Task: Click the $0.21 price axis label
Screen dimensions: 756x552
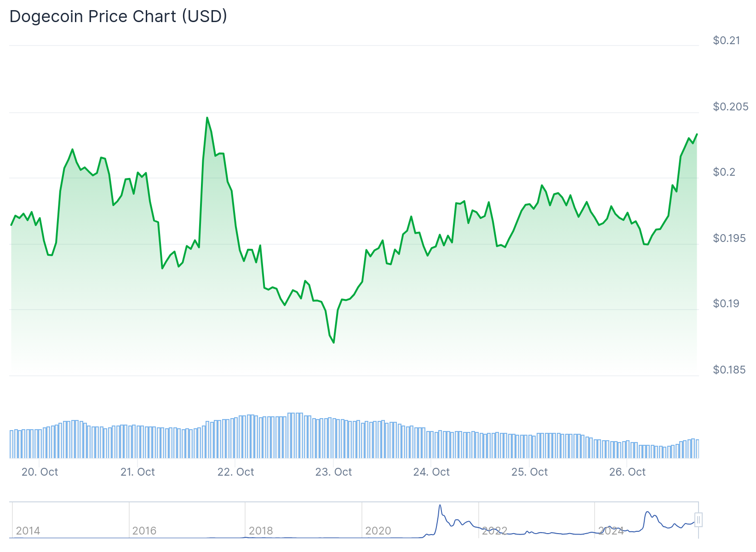Action: point(727,40)
